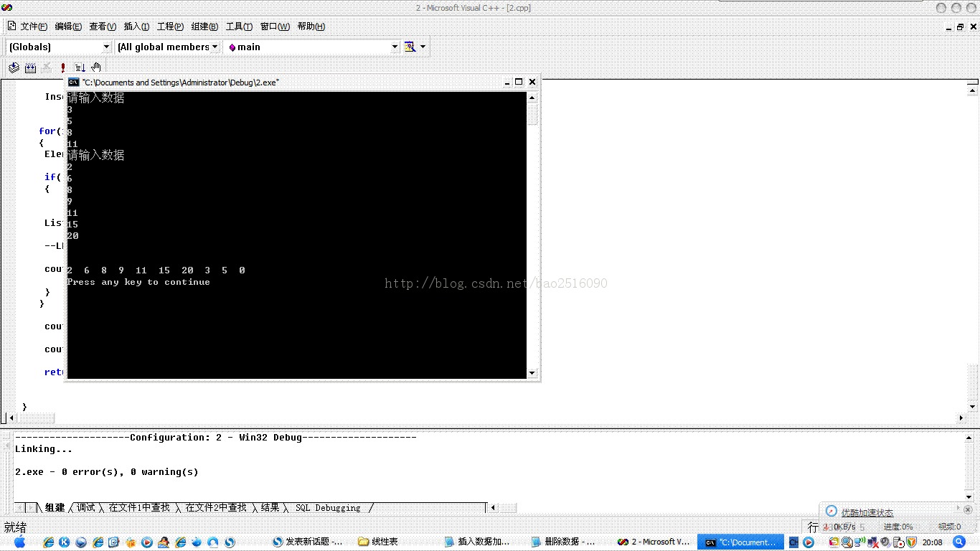Screen dimensions: 980x551
Task: Click the Compile icon in build toolbar
Action: (14, 67)
